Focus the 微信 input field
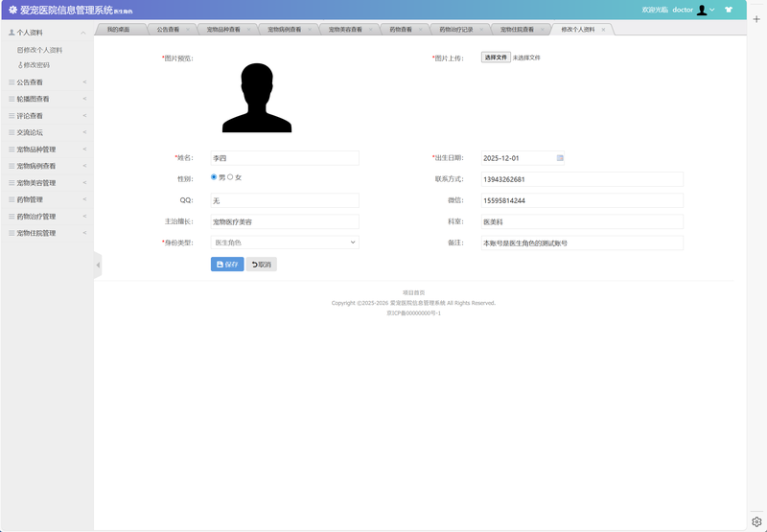This screenshot has width=767, height=532. pos(582,200)
